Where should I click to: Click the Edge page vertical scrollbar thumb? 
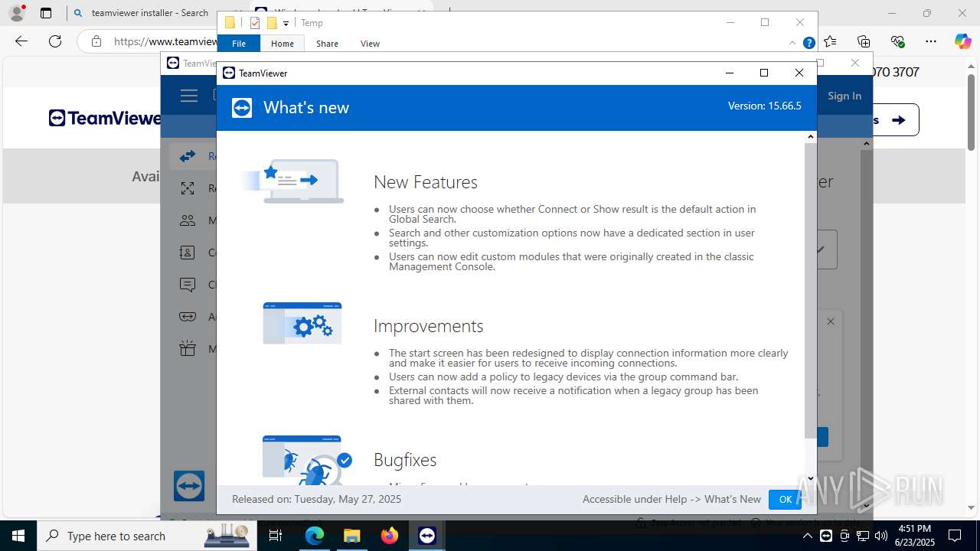pos(972,112)
